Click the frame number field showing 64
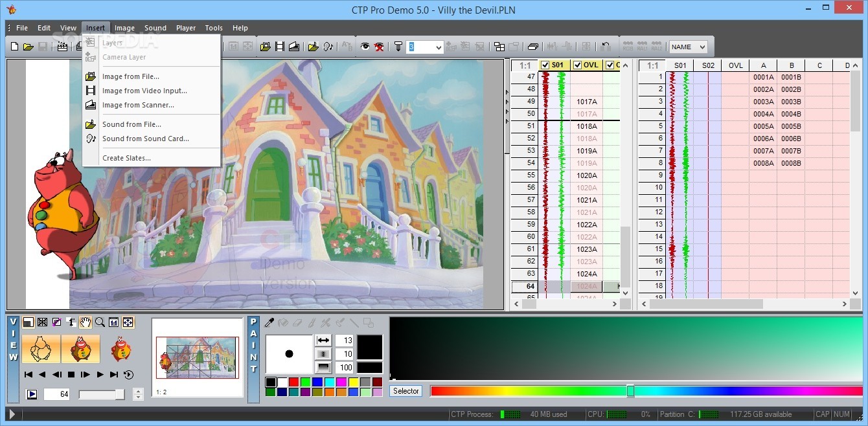The height and width of the screenshot is (426, 868). coord(56,394)
